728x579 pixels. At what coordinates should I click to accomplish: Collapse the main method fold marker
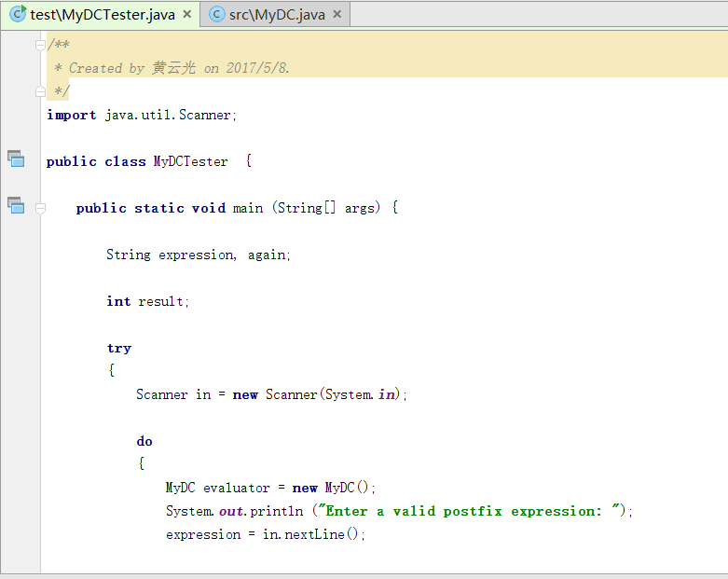coord(40,209)
